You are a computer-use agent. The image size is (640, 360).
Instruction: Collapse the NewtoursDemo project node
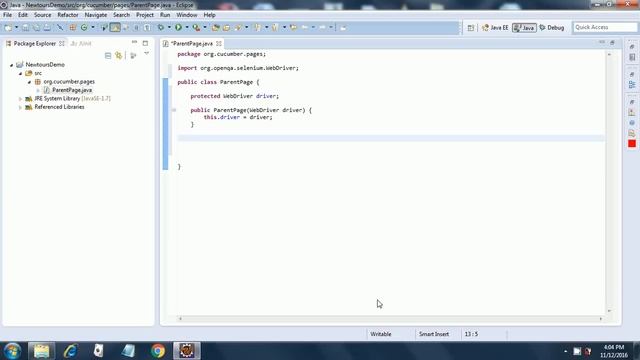click(11, 65)
